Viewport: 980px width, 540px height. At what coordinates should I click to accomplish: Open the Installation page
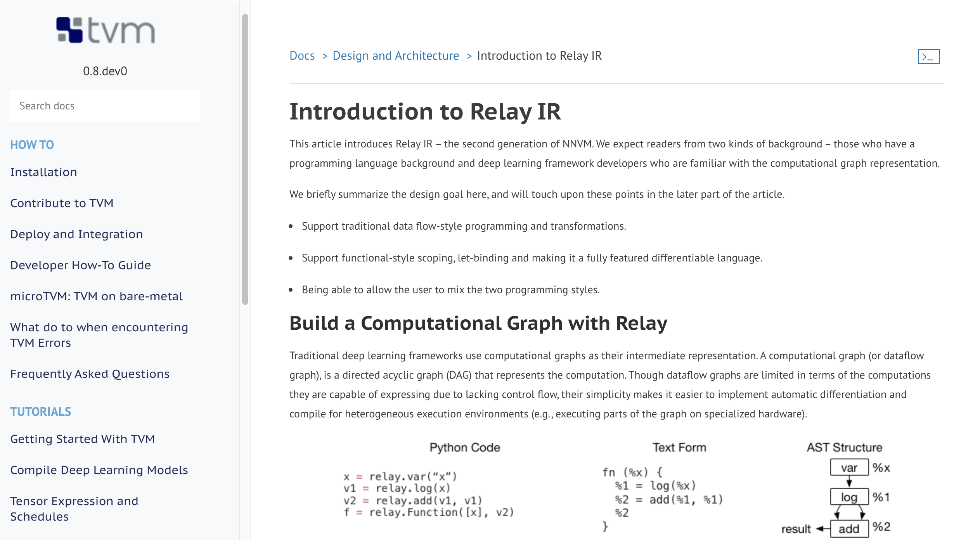(44, 172)
